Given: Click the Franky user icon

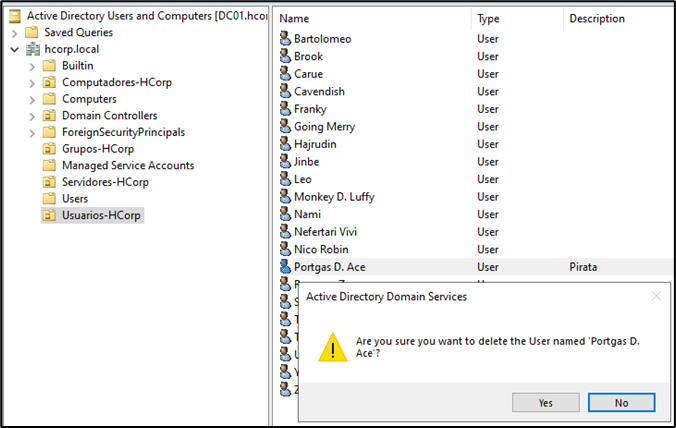Looking at the screenshot, I should 285,109.
